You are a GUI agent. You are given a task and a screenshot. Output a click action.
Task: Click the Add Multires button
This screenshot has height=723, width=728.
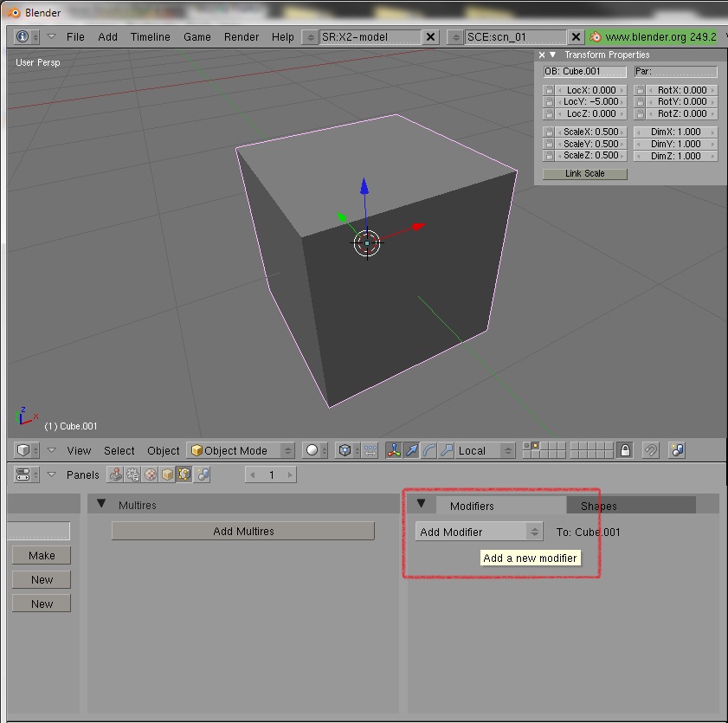pyautogui.click(x=243, y=532)
